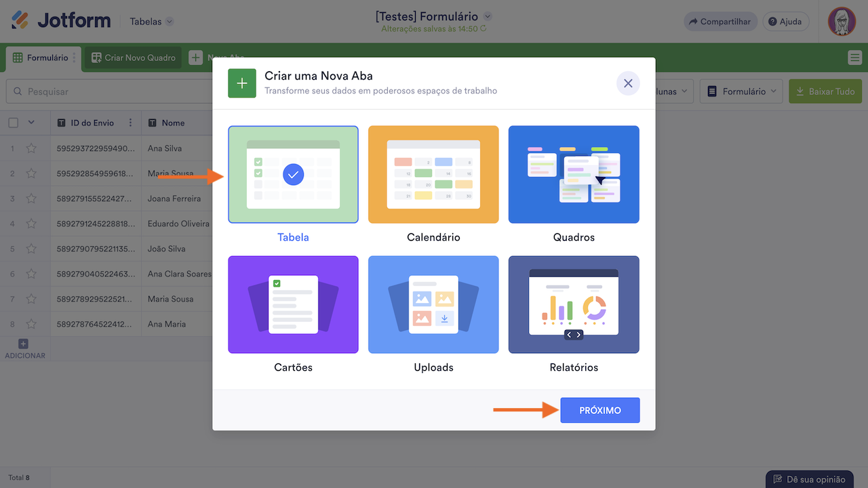This screenshot has width=868, height=488.
Task: Pick the Quadros tab type card
Action: (x=574, y=174)
